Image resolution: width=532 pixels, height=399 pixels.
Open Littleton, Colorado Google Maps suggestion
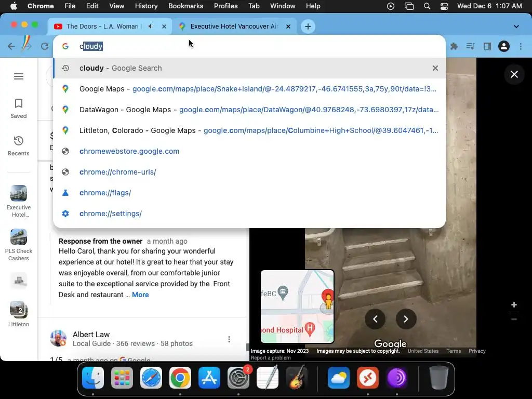click(x=249, y=130)
